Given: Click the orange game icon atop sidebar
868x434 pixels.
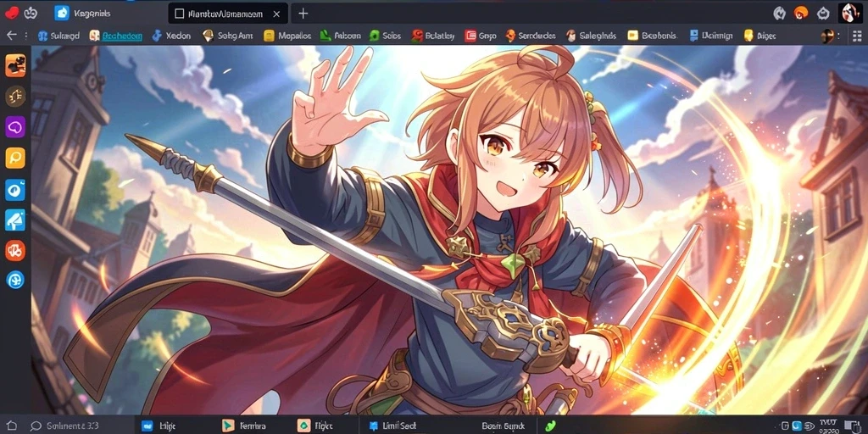Looking at the screenshot, I should pyautogui.click(x=15, y=64).
